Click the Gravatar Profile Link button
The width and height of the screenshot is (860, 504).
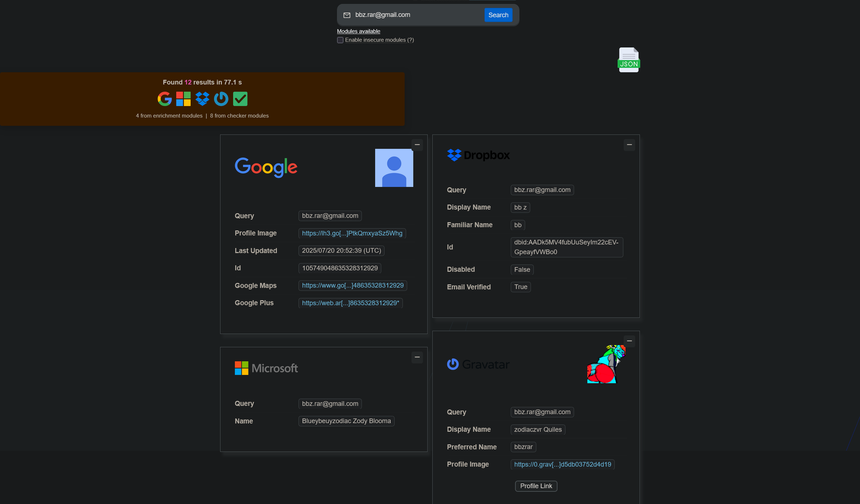[x=536, y=486]
